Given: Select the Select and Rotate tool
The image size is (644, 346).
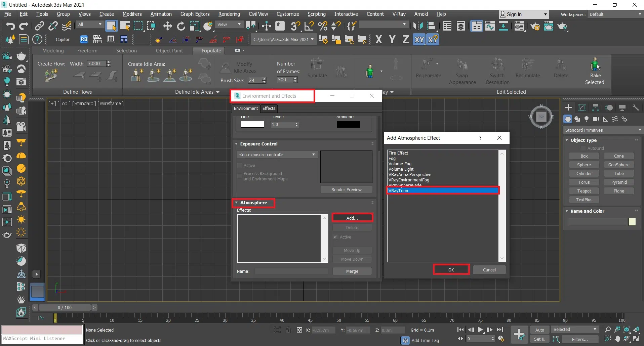Looking at the screenshot, I should pyautogui.click(x=181, y=26).
